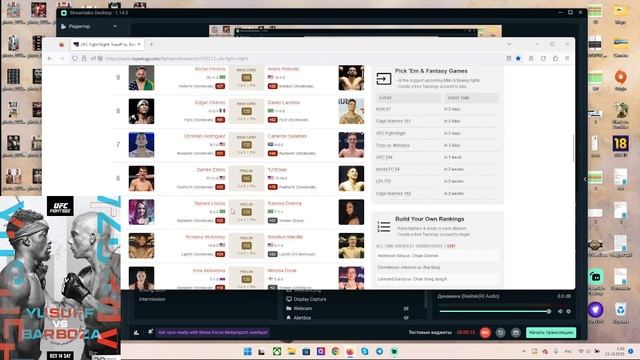This screenshot has height=360, width=640.
Task: Click Melissa Dixon fighter name
Action: coord(282,270)
